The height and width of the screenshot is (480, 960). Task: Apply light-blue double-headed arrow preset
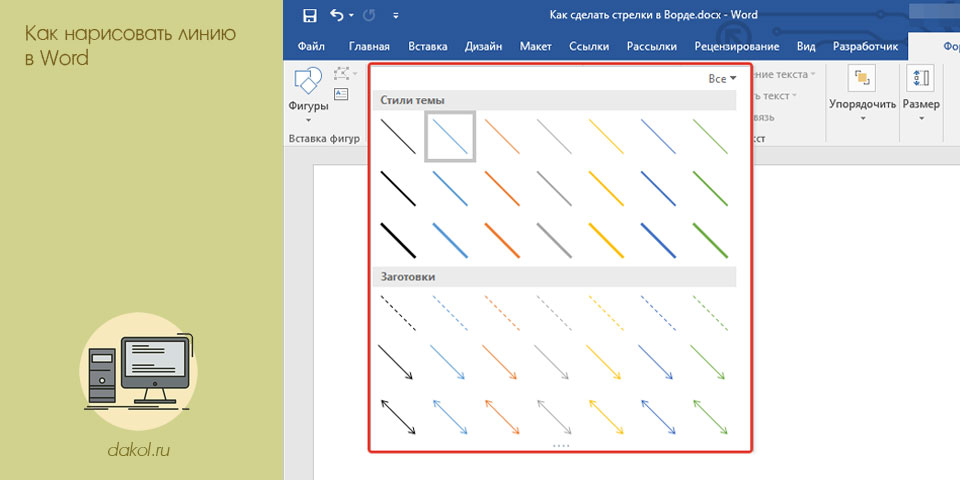pos(450,417)
